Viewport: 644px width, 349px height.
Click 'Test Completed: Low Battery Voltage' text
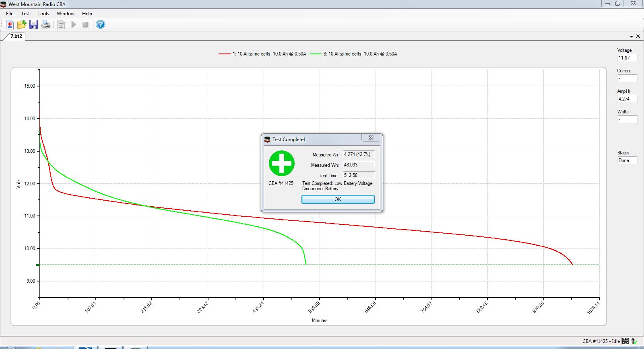(x=337, y=183)
